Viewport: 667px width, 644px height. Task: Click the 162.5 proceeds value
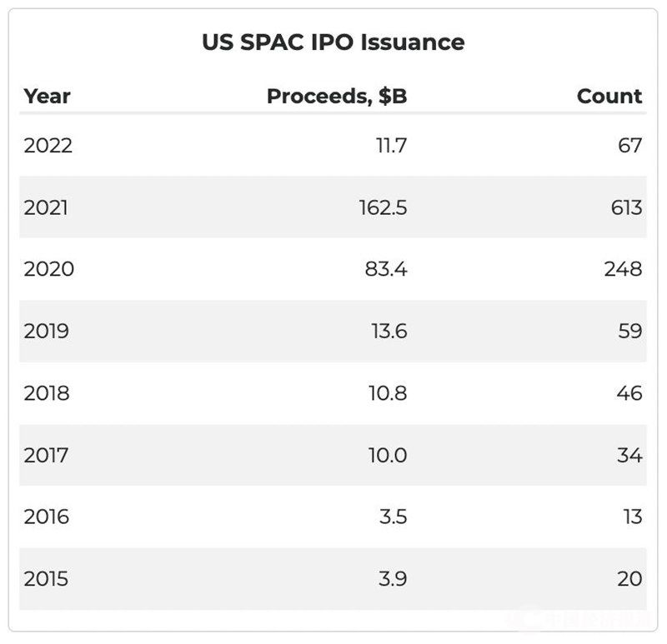tap(383, 207)
